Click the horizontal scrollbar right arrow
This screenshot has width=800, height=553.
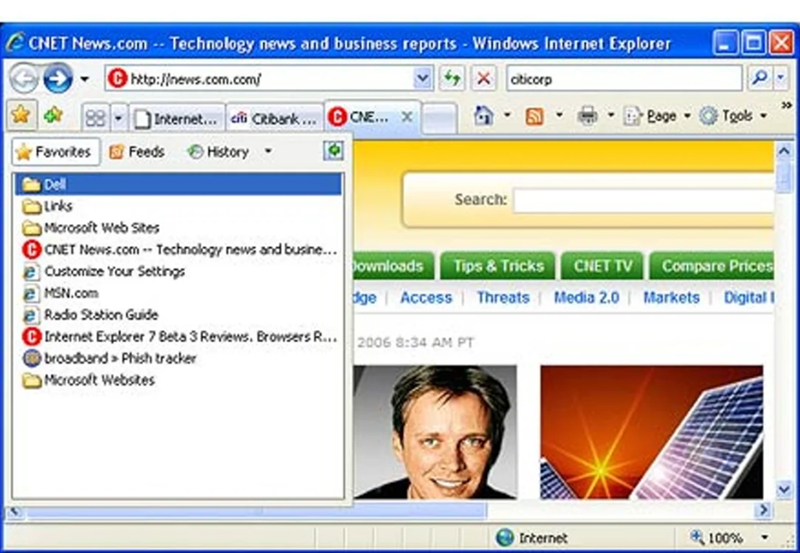click(763, 510)
